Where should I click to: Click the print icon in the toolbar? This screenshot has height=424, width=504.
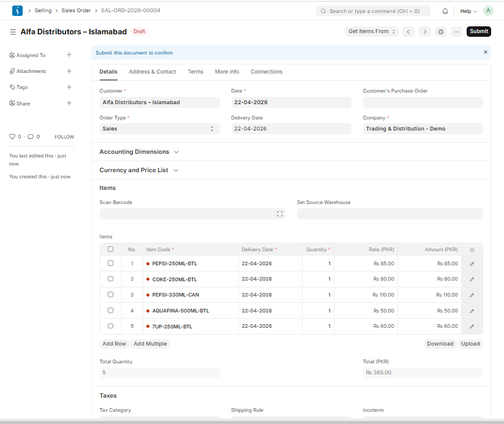pyautogui.click(x=440, y=31)
